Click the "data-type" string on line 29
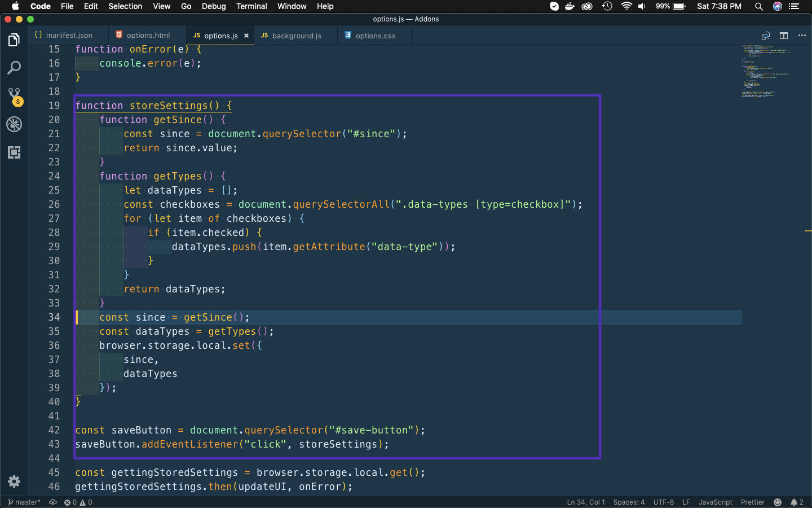 click(405, 247)
